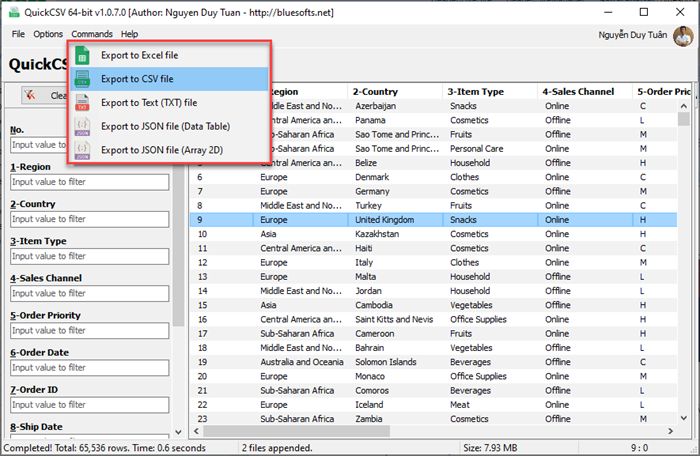Viewport: 700px width, 456px height.
Task: Click the JSON Data Table export icon
Action: coord(83,126)
